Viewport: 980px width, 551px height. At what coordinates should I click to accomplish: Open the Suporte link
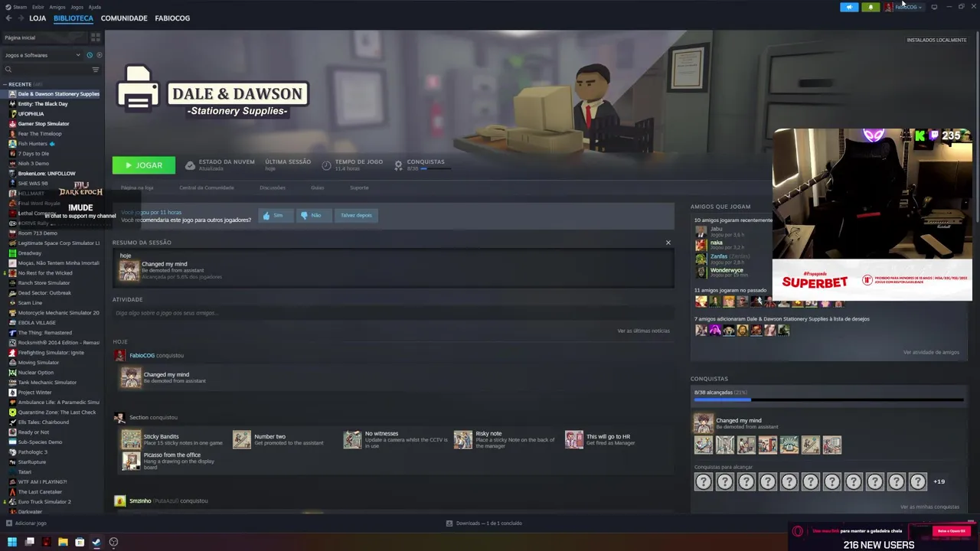(359, 187)
